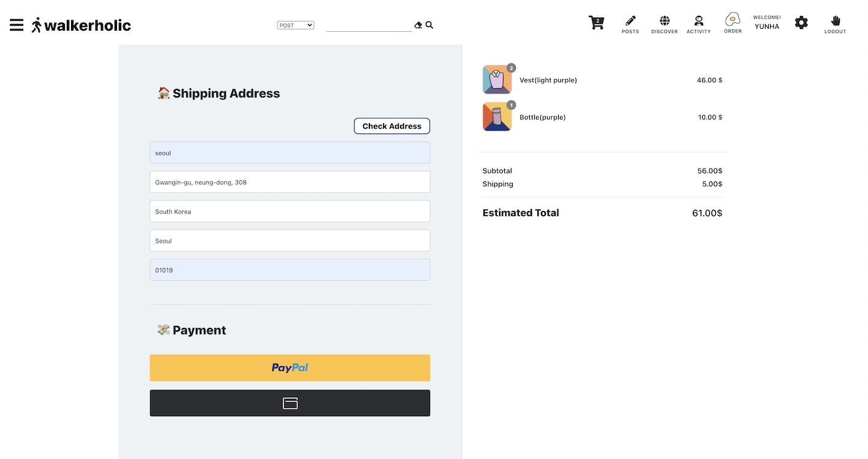
Task: Open the POST search type dropdown
Action: 295,25
